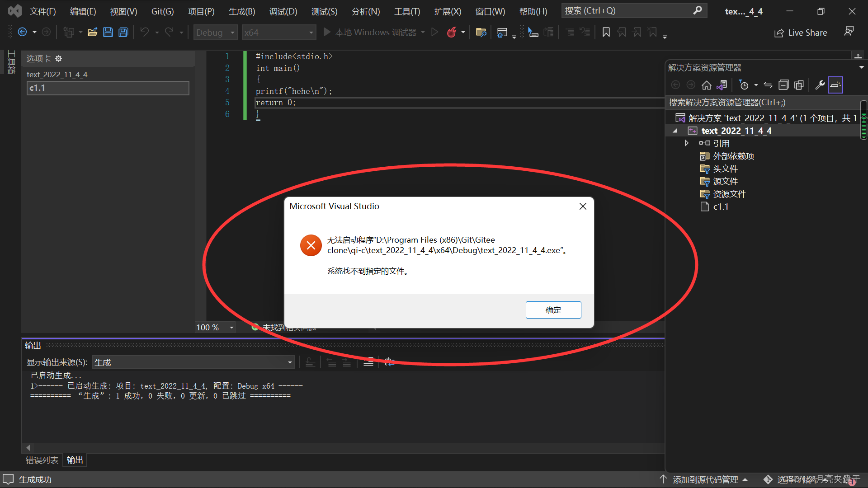This screenshot has height=488, width=868.
Task: Click the Save file toolbar icon
Action: [x=108, y=32]
